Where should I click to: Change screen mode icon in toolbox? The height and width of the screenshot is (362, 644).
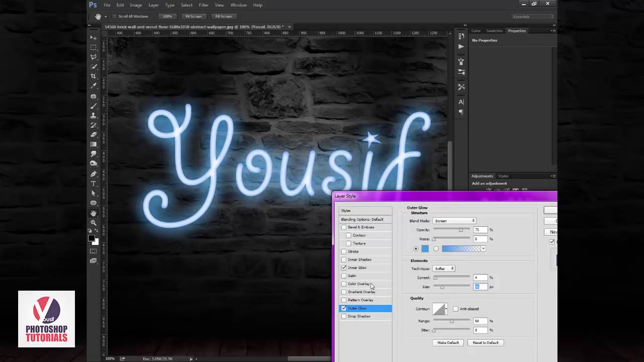94,261
